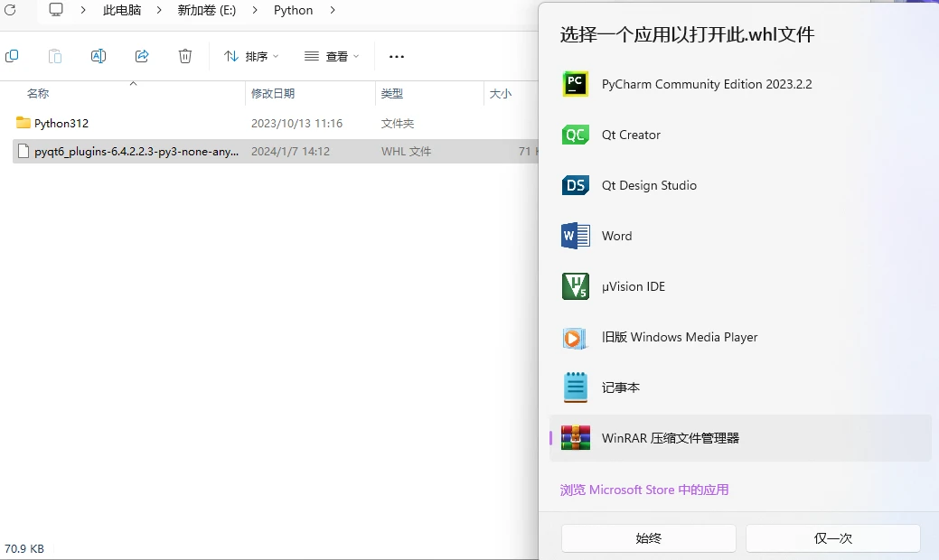The width and height of the screenshot is (939, 560).
Task: Click the rename icon in toolbar
Action: 99,56
